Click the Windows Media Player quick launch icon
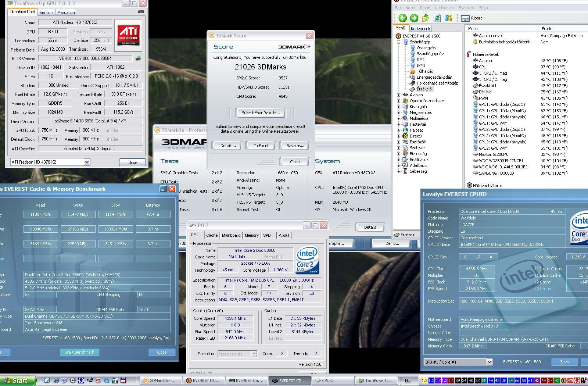The width and height of the screenshot is (588, 386). pos(73,380)
